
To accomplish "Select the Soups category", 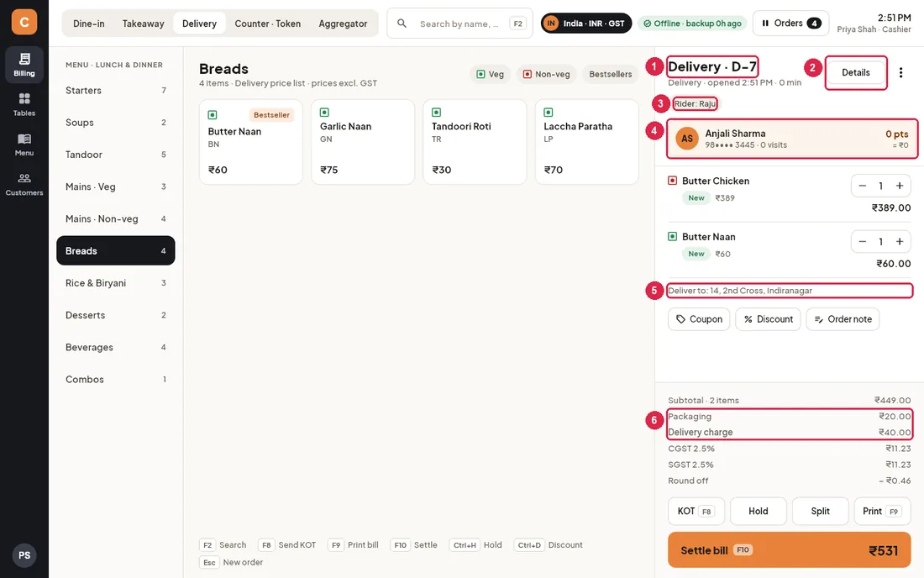I will 116,123.
